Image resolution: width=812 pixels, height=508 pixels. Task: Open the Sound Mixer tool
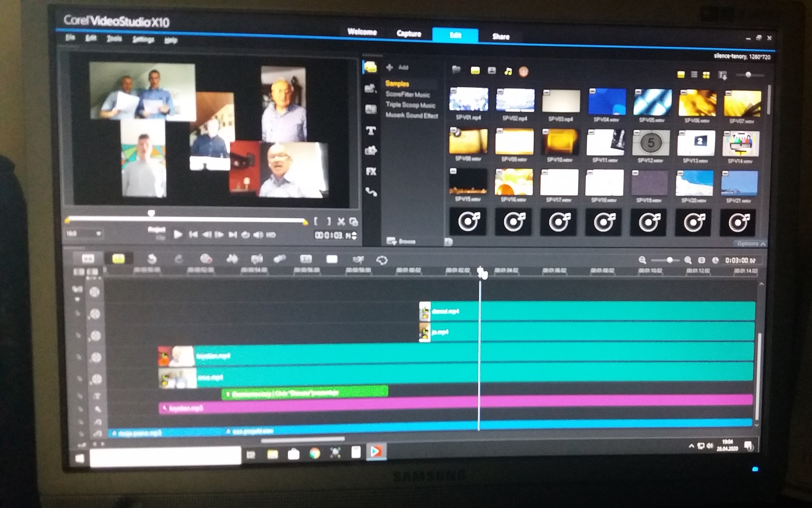pos(232,259)
